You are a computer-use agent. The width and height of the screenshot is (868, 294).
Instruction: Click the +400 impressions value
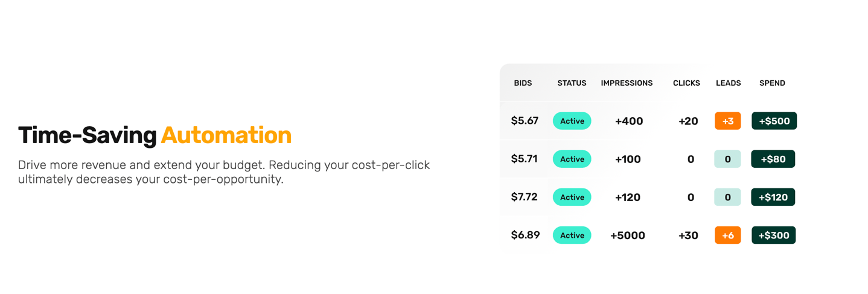tap(628, 121)
